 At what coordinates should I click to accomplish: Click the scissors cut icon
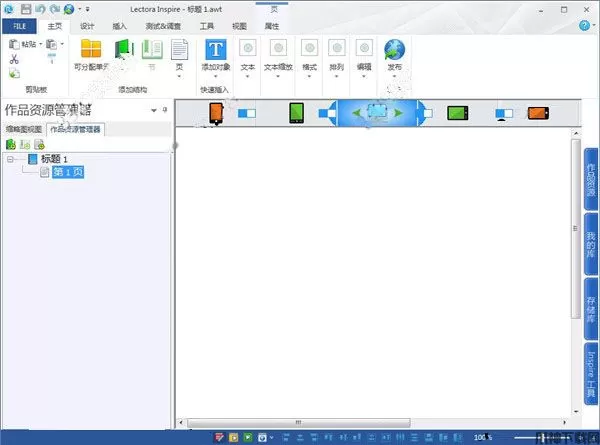click(14, 59)
